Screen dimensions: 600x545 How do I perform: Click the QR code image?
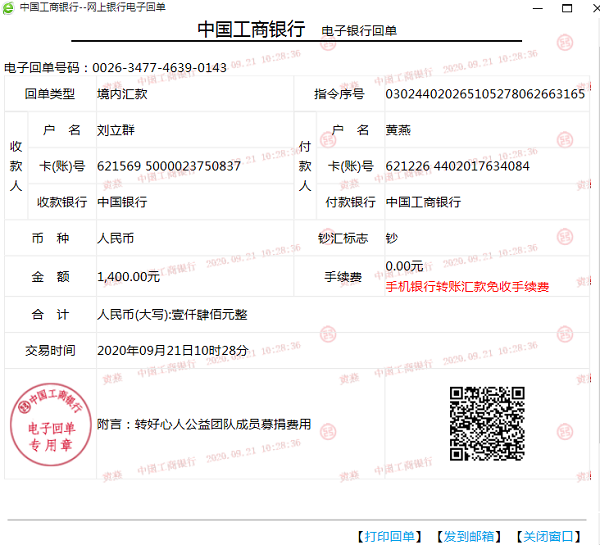click(487, 424)
